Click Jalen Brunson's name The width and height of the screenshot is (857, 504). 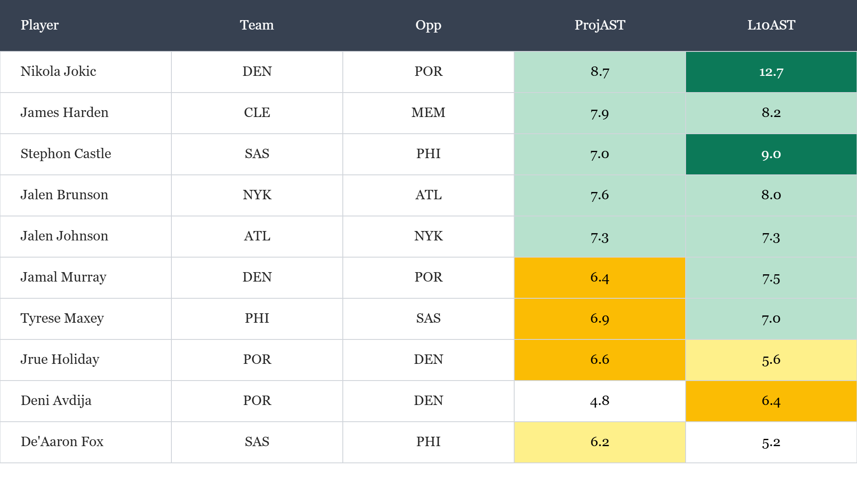(64, 195)
